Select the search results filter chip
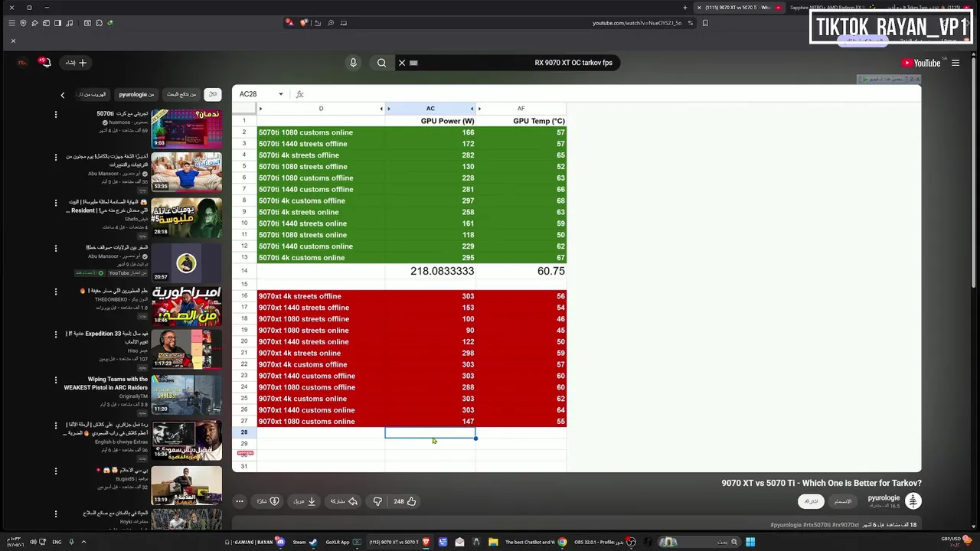 click(x=181, y=94)
